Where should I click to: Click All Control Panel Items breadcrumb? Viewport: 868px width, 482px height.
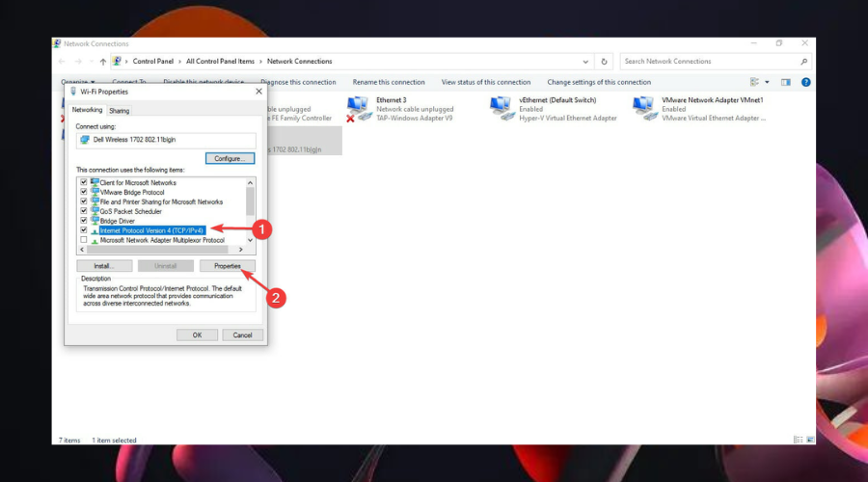(x=220, y=62)
